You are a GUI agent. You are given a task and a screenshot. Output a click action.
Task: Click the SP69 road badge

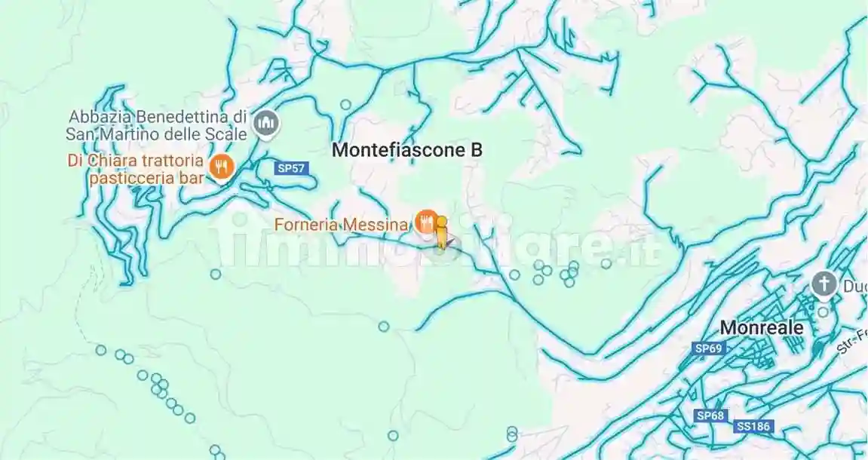pos(709,348)
